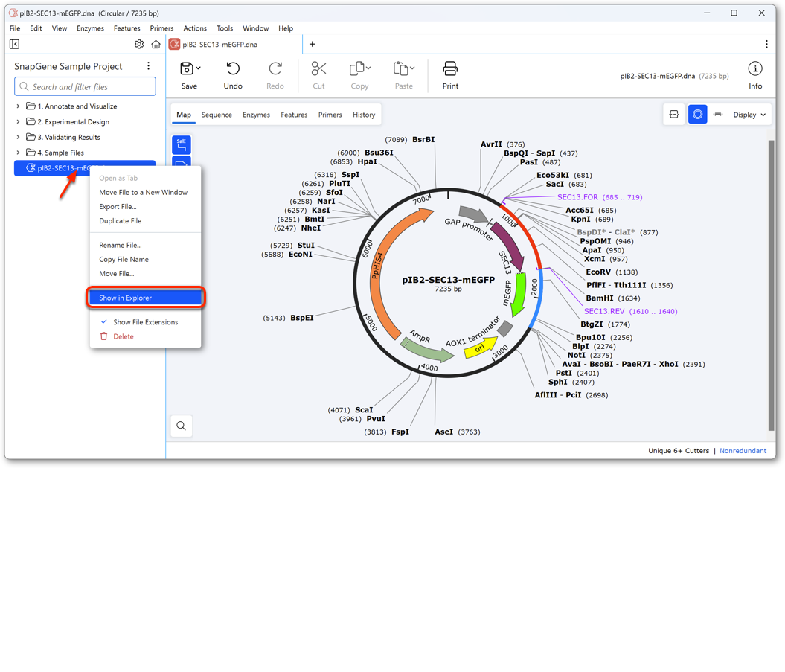Screen dimensions: 785x672
Task: Print the map via Print icon
Action: click(x=450, y=68)
